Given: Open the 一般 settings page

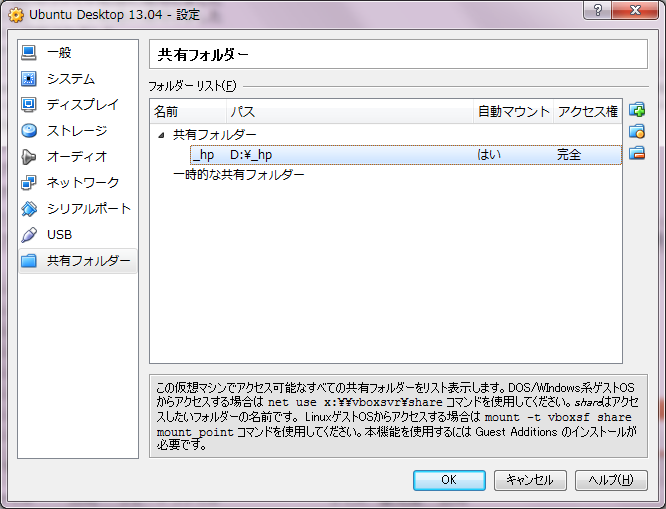Looking at the screenshot, I should point(59,53).
